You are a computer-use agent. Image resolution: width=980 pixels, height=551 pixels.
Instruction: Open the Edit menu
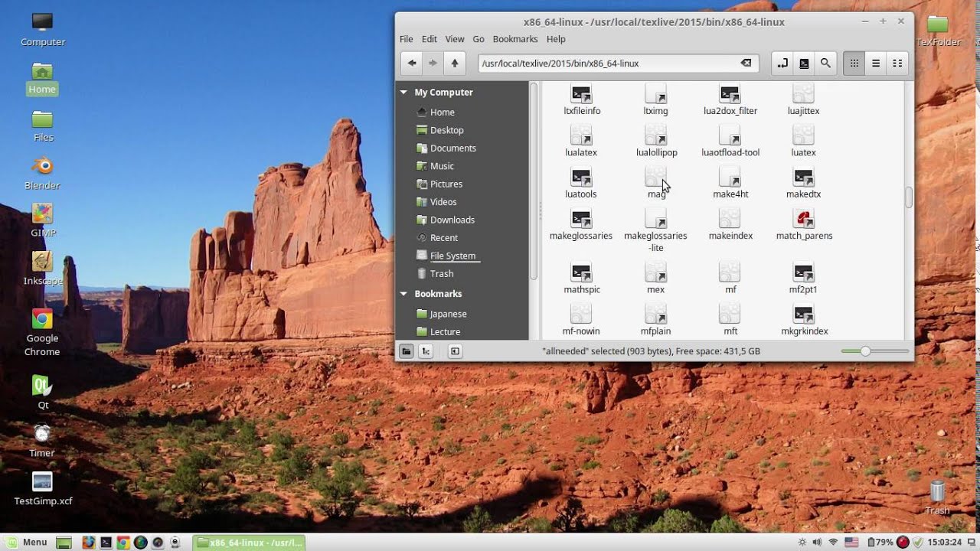coord(430,39)
